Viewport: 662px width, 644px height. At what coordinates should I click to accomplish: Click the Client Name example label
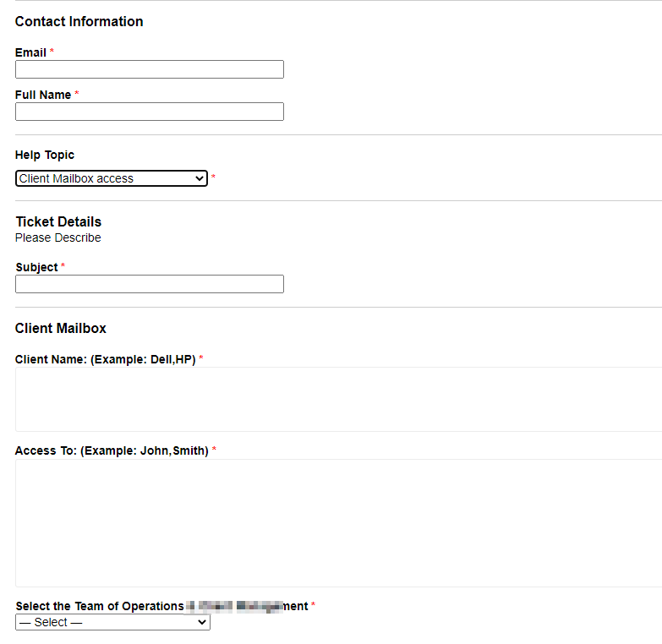(x=105, y=359)
